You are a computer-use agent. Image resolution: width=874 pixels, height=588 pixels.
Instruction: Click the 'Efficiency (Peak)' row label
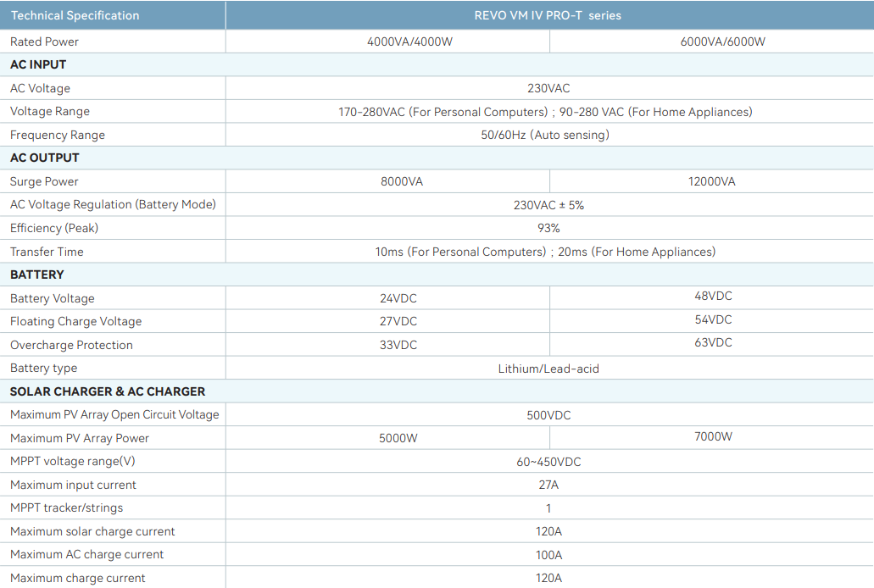coord(54,228)
